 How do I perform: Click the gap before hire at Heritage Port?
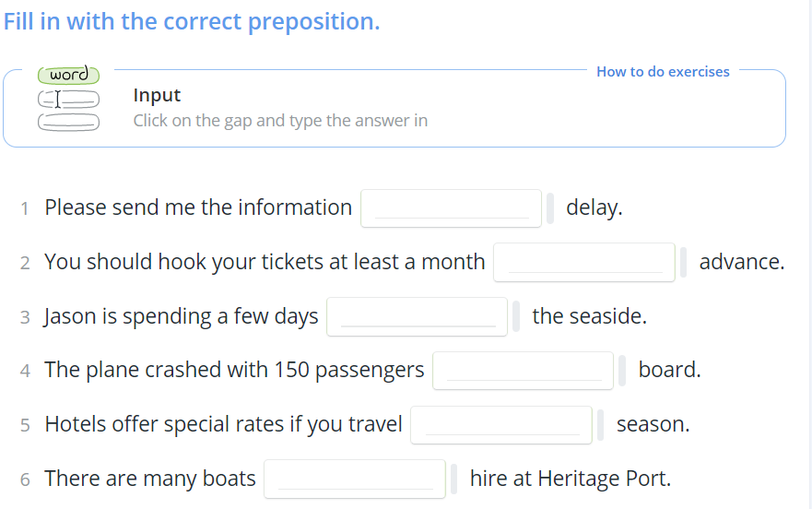click(x=355, y=479)
